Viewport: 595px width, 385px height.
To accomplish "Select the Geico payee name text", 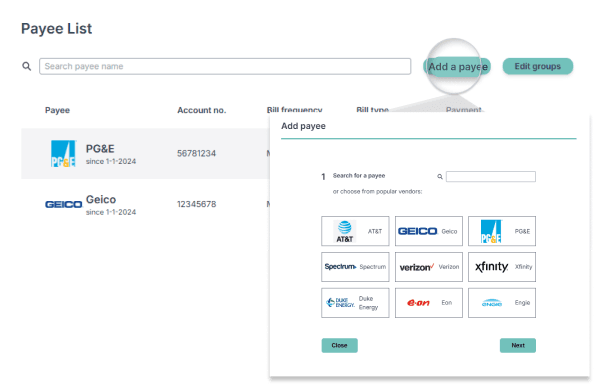I will [x=101, y=200].
